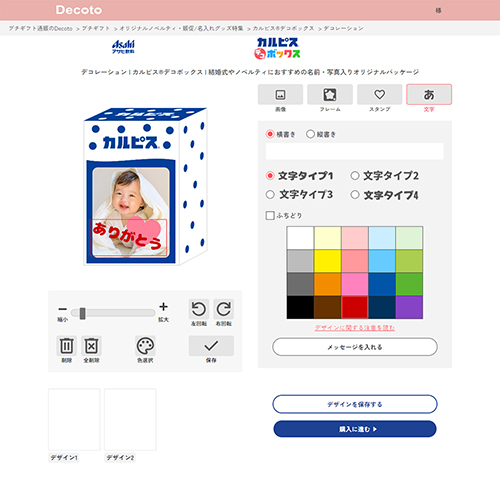500x495 pixels.
Task: Open プチギフト通販のDecoto breadcrumb link
Action: click(x=40, y=29)
